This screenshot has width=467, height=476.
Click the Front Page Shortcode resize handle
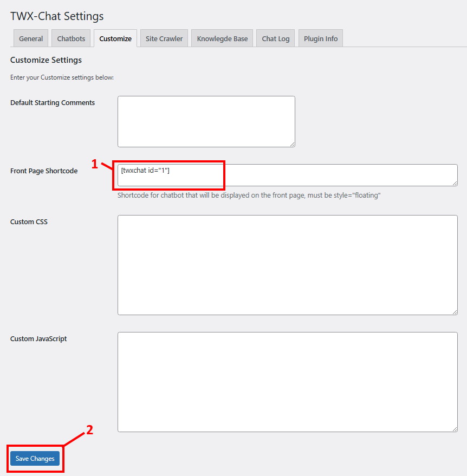455,183
